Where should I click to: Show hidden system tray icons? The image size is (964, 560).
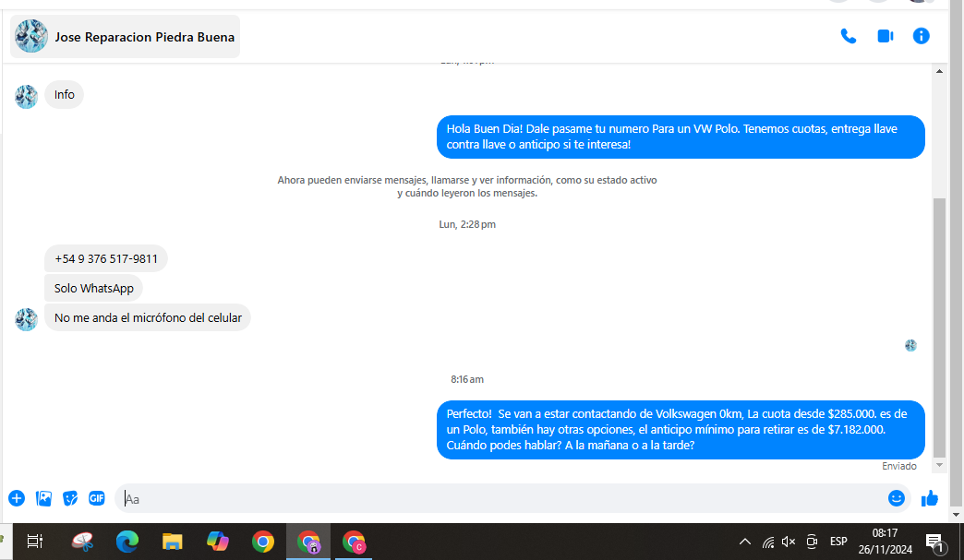(744, 542)
